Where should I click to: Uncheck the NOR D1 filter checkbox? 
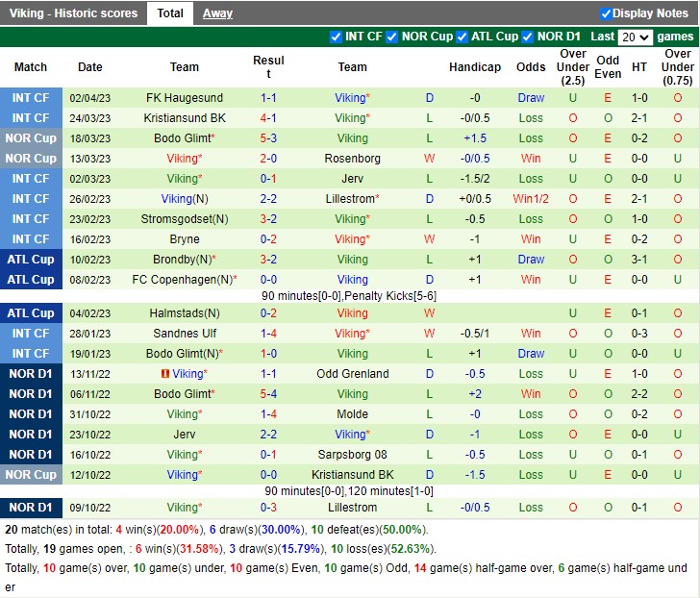point(528,37)
